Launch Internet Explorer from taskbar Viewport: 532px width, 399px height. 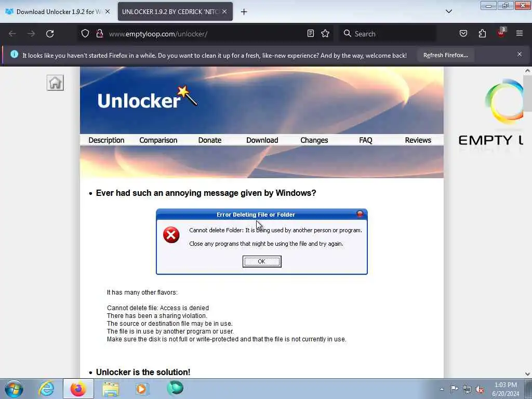click(x=46, y=389)
